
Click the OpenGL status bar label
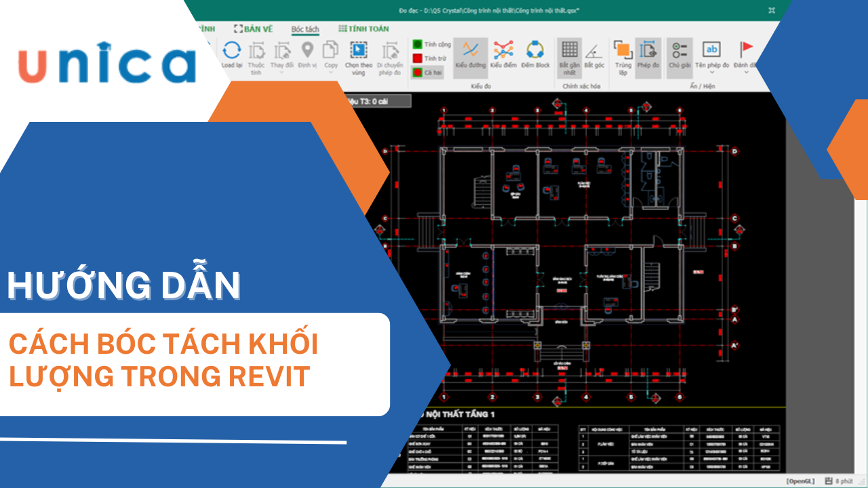click(x=802, y=481)
